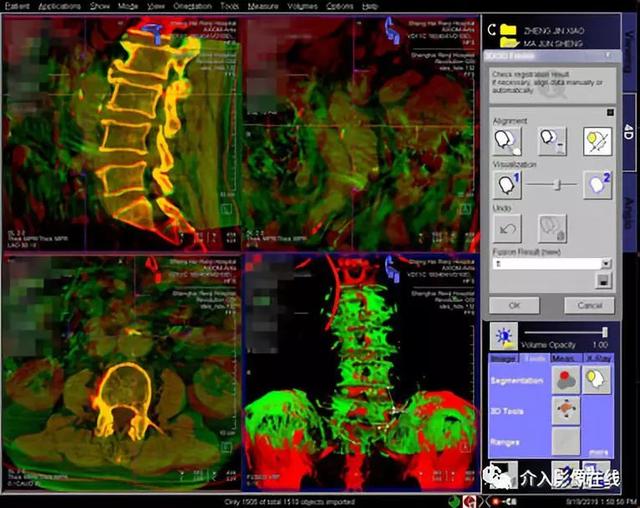Viewport: 640px width, 508px height.
Task: Open the Options menu
Action: pos(340,6)
